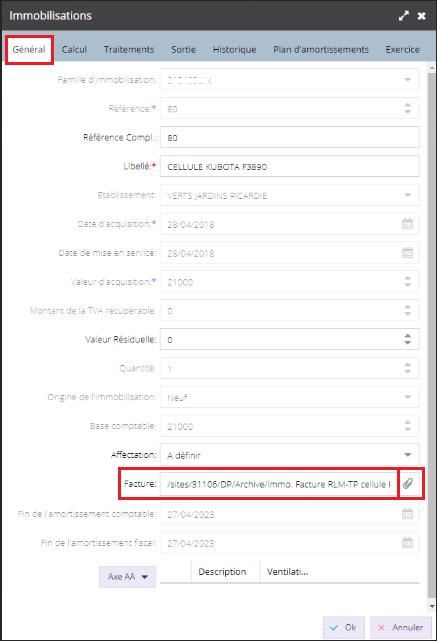This screenshot has height=641, width=437.
Task: Open the Date de mise en service calendar
Action: (x=408, y=253)
